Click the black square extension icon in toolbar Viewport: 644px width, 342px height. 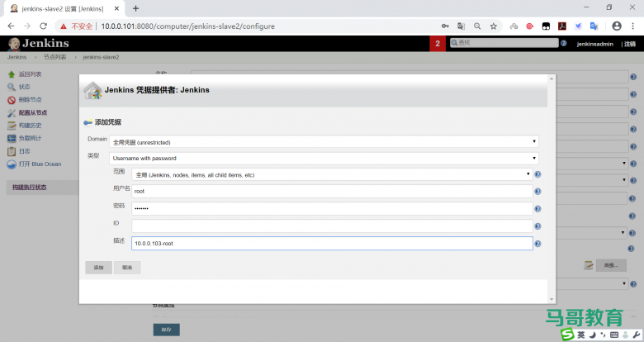pyautogui.click(x=546, y=26)
